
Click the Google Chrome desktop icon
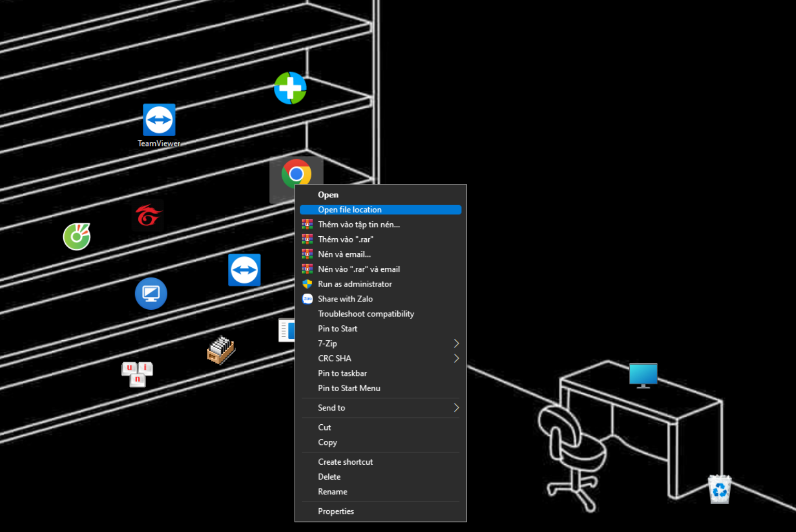click(296, 173)
